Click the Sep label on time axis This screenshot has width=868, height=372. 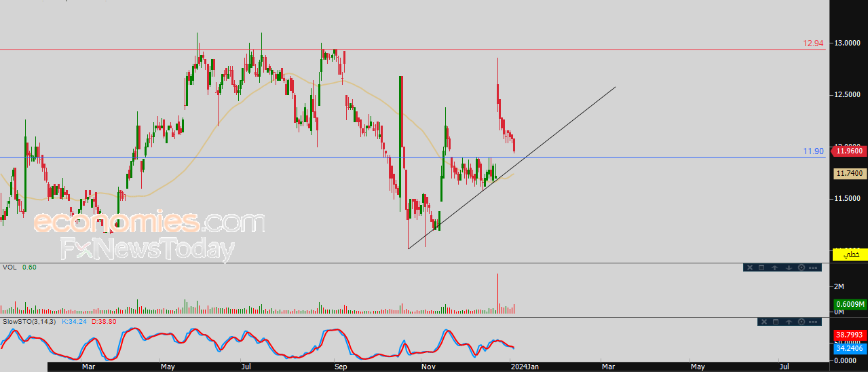pyautogui.click(x=341, y=367)
